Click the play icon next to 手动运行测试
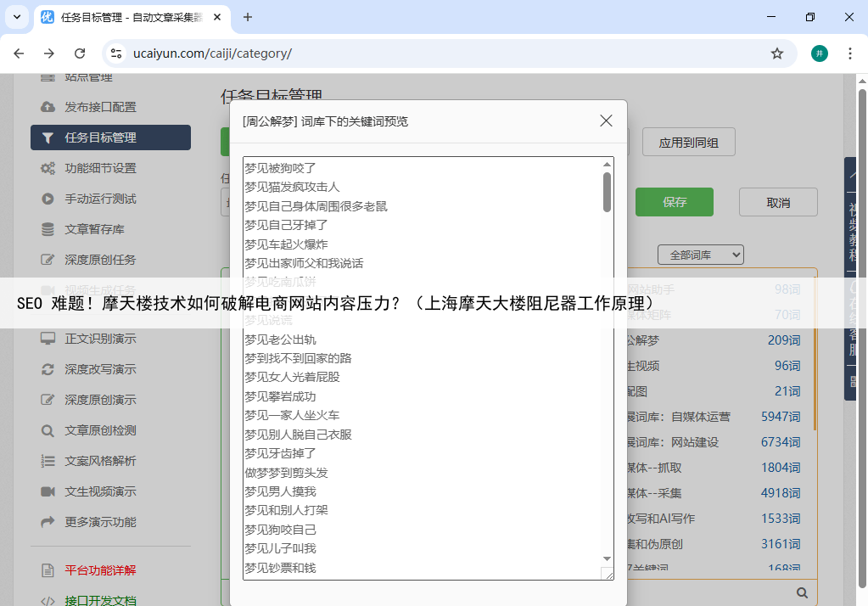The width and height of the screenshot is (868, 606). (x=48, y=199)
